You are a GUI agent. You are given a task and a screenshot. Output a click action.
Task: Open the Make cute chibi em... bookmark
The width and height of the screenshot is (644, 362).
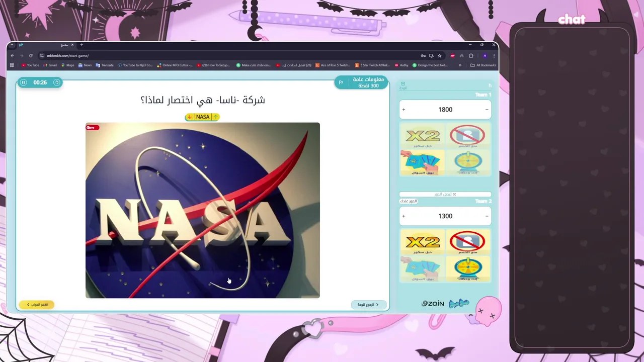tap(254, 65)
